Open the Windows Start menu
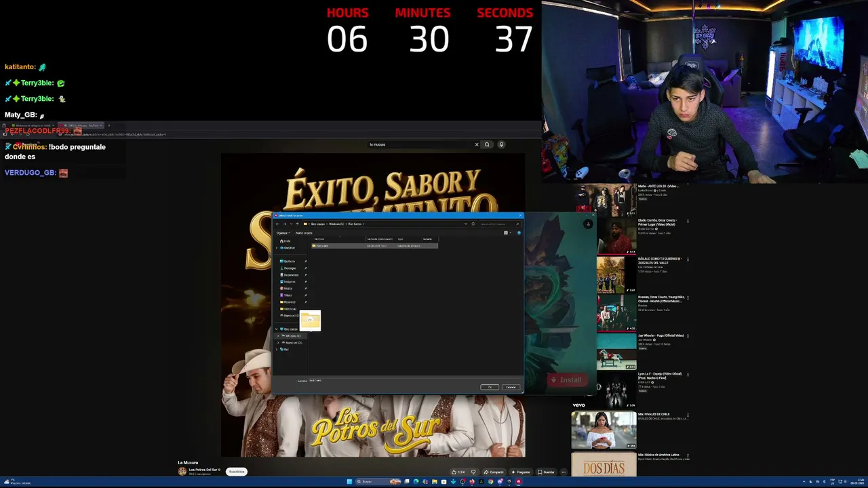Viewport: 868px width, 488px height. point(349,482)
